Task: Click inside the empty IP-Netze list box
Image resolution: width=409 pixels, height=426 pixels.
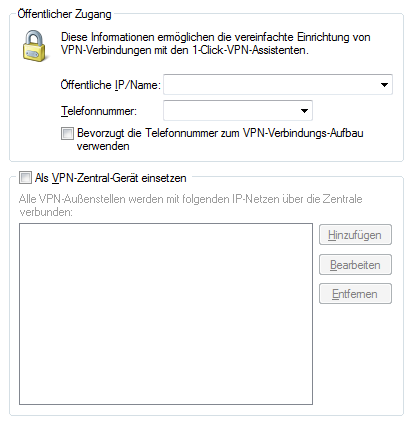Action: tap(166, 314)
